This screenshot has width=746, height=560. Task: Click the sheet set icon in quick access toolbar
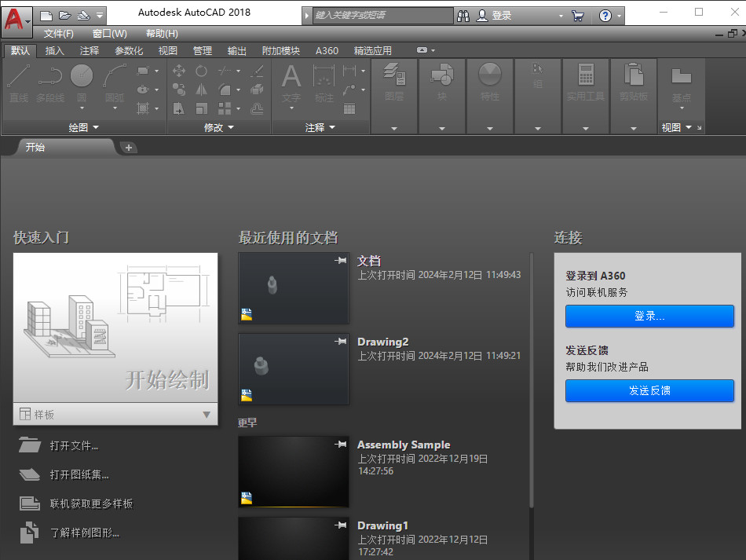(84, 16)
